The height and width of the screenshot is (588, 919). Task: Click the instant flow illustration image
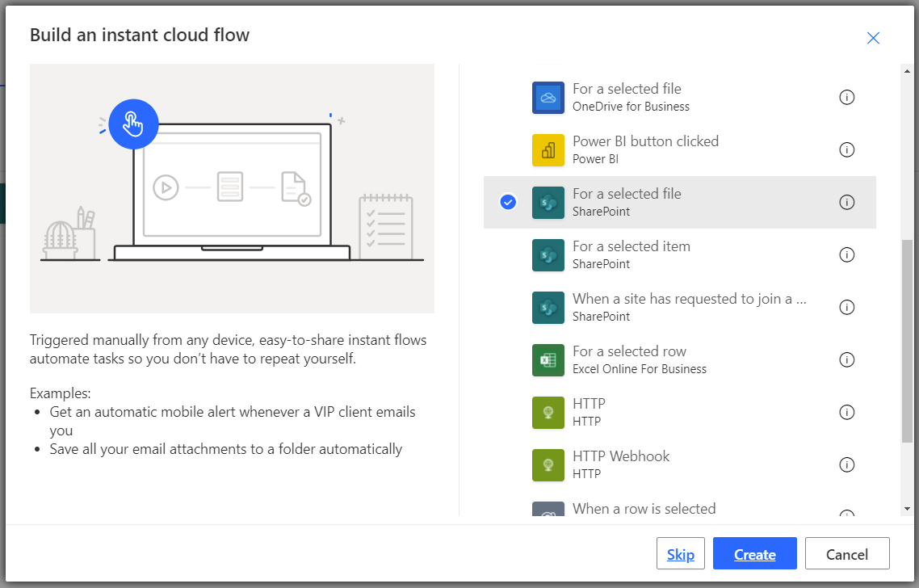click(232, 188)
